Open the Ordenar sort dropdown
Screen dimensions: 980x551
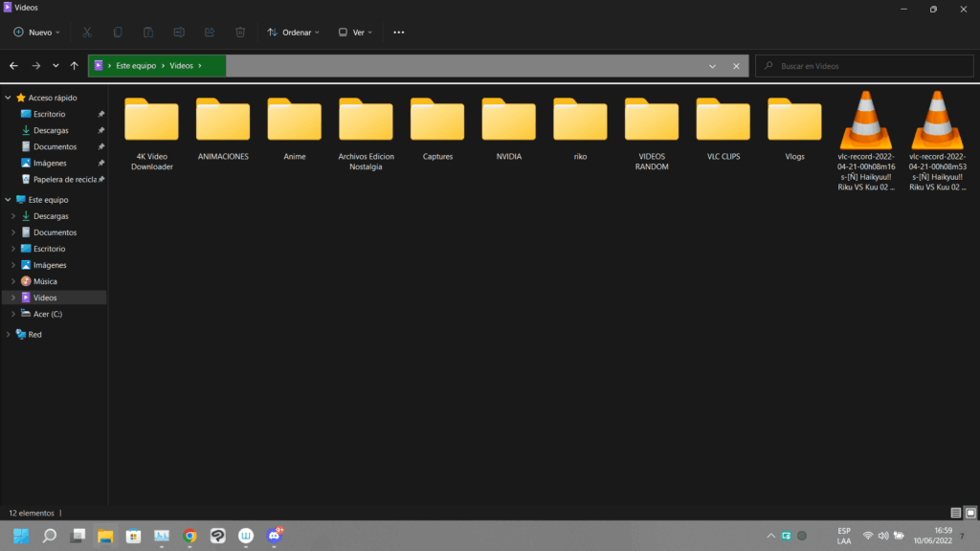tap(294, 32)
